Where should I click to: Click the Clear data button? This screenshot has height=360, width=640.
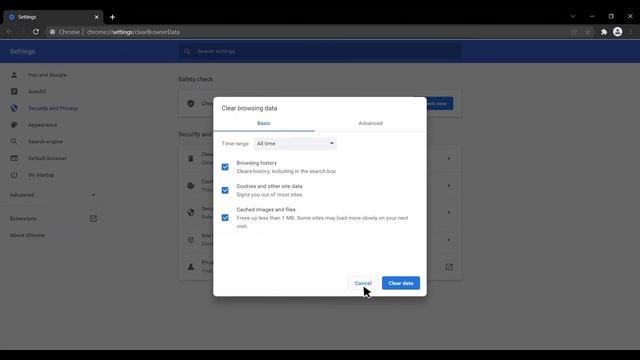(x=400, y=283)
